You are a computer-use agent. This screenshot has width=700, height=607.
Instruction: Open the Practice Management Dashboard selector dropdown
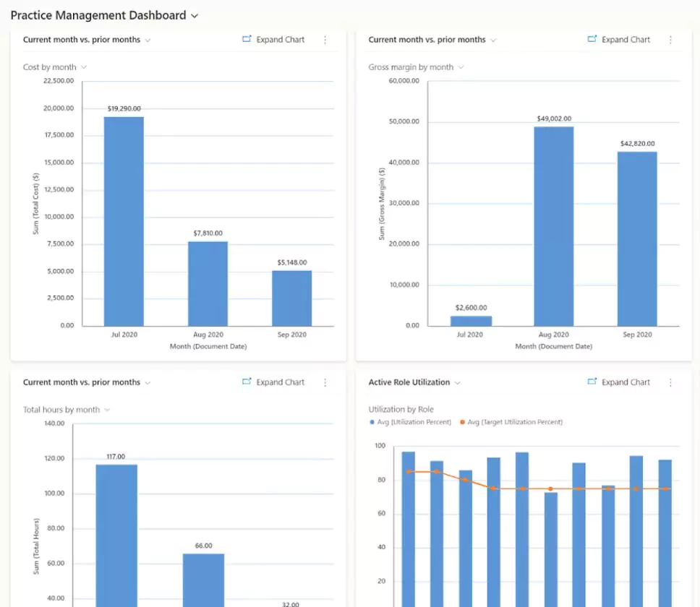point(194,15)
